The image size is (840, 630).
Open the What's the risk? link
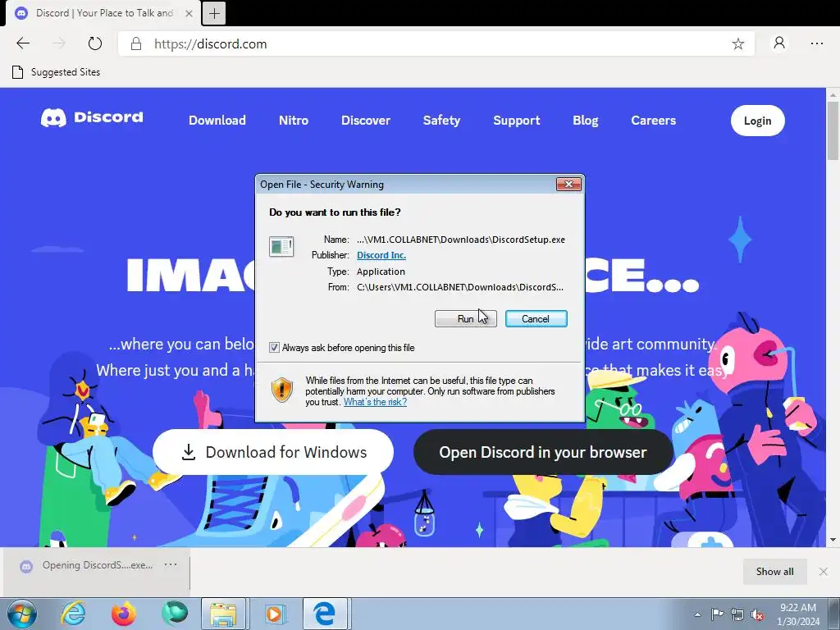pos(375,402)
